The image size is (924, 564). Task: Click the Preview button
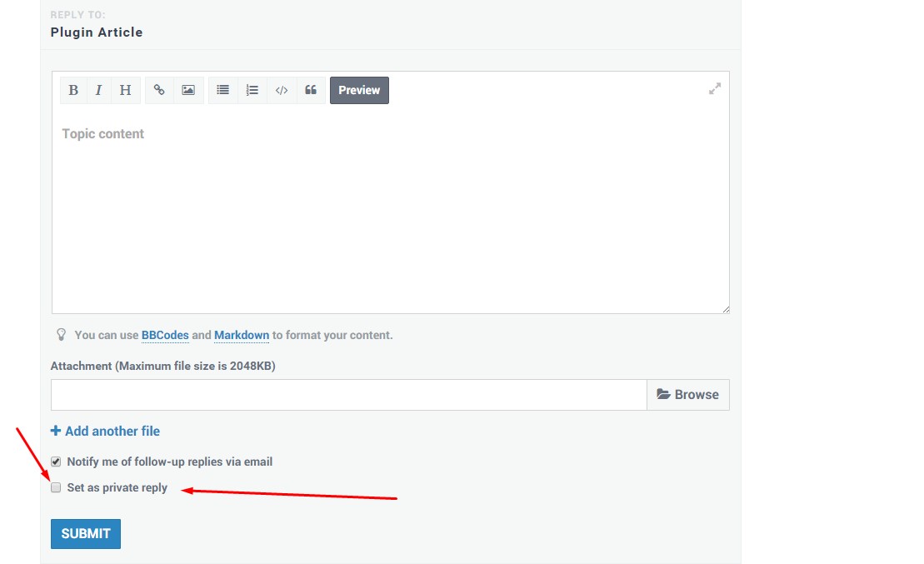coord(359,90)
